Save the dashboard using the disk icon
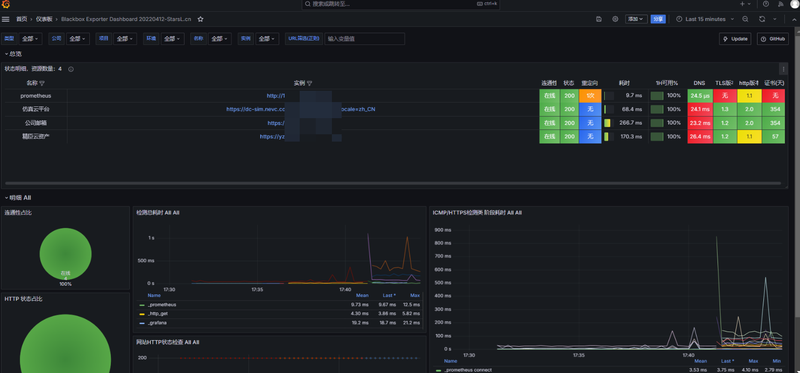 click(599, 19)
